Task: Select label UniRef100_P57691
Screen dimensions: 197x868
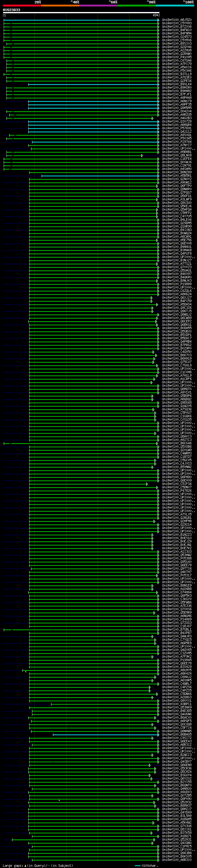Action: click(177, 128)
